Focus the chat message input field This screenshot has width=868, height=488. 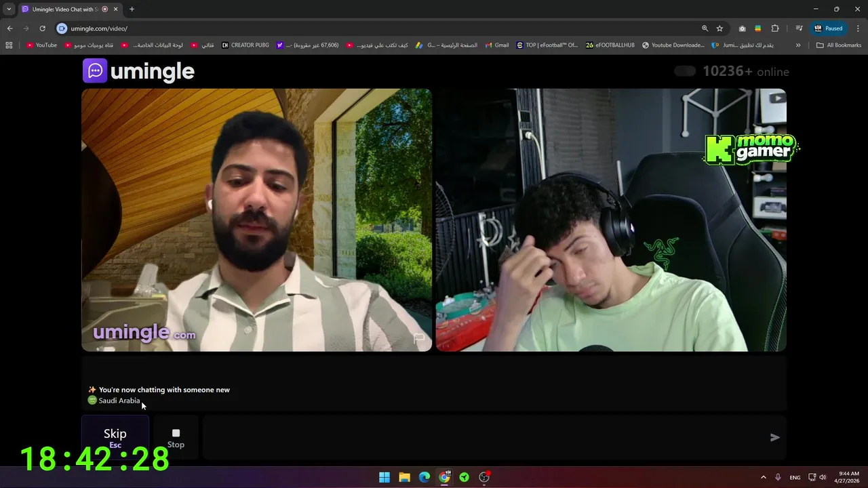(485, 437)
